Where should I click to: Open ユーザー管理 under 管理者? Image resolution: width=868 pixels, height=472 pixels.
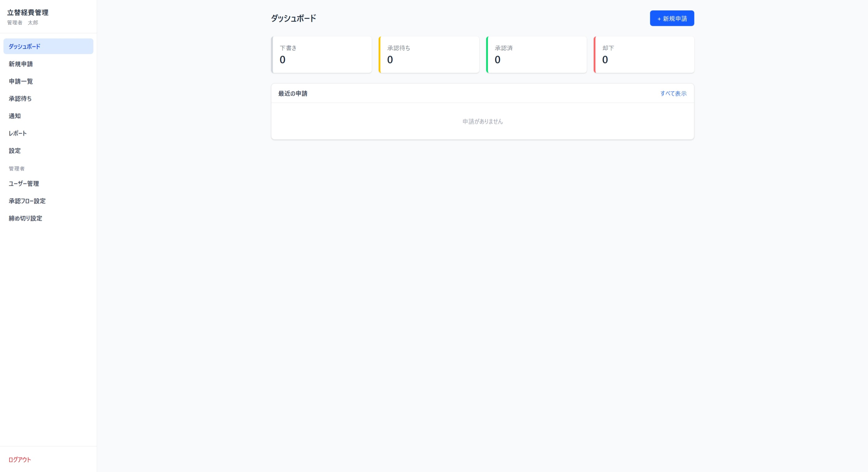coord(24,184)
